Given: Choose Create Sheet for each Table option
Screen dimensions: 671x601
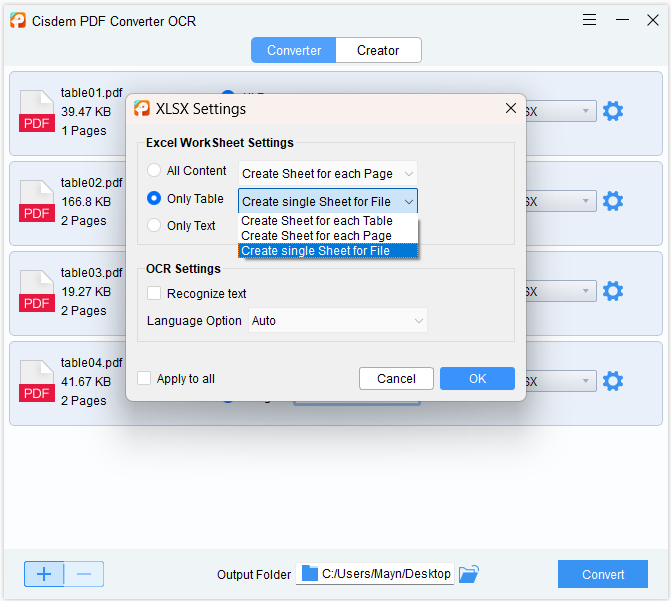Looking at the screenshot, I should coord(328,221).
